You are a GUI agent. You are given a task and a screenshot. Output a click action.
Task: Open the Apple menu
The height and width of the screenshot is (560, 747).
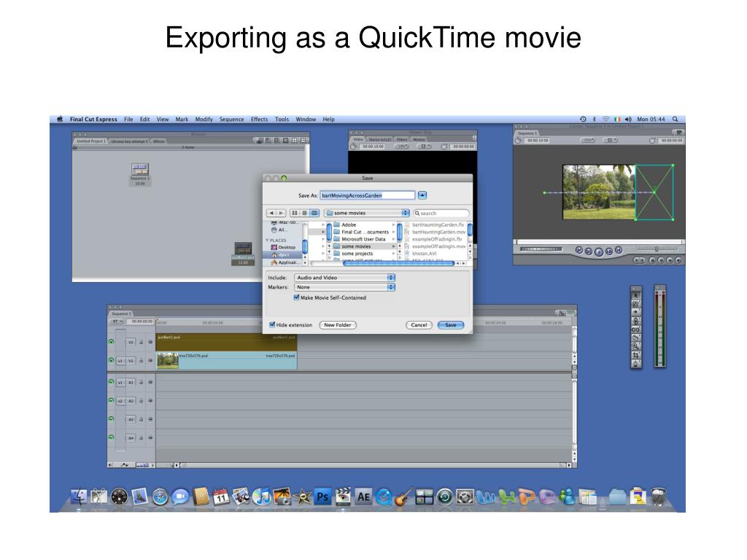click(x=60, y=119)
